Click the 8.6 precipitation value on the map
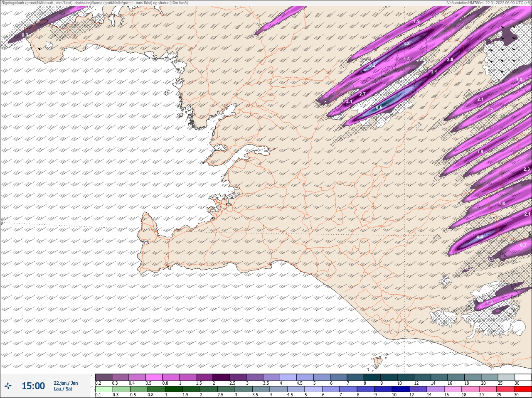This screenshot has height=398, width=532. (x=379, y=107)
